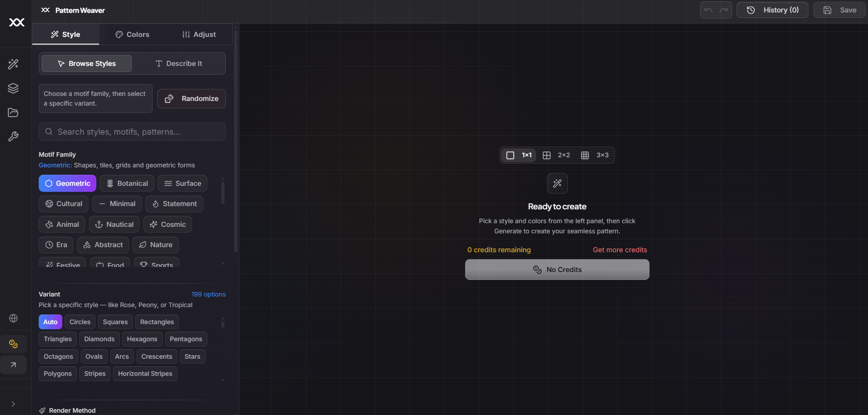Select the Nautical motif family

tap(114, 225)
